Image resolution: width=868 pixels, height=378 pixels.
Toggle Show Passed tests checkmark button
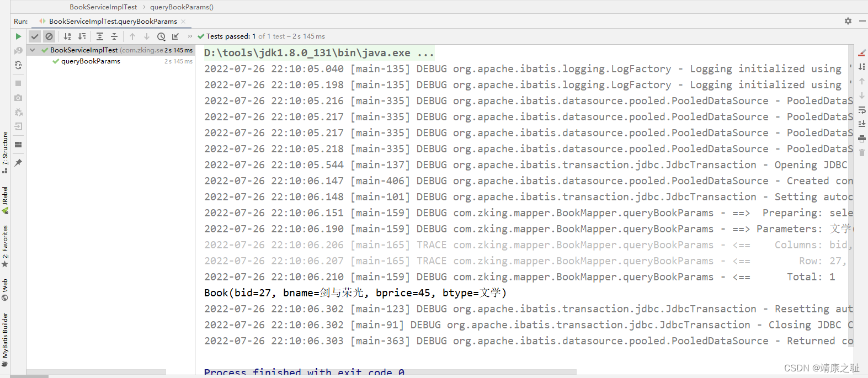pyautogui.click(x=35, y=36)
